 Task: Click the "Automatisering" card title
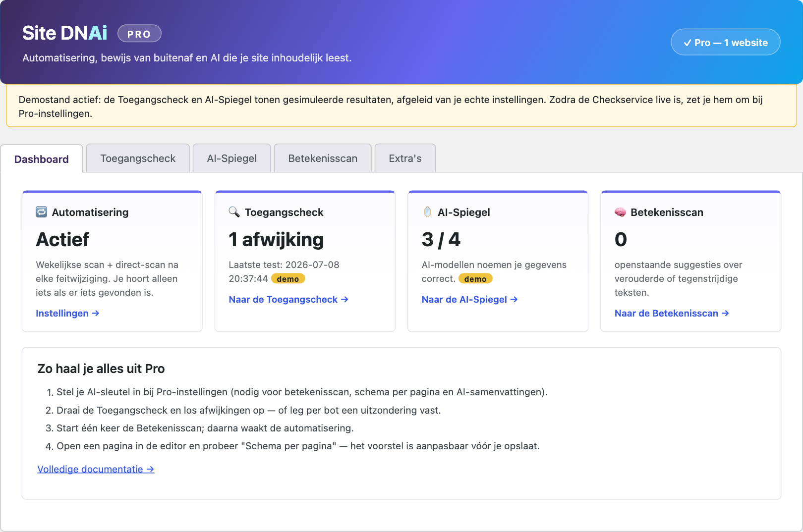(90, 212)
